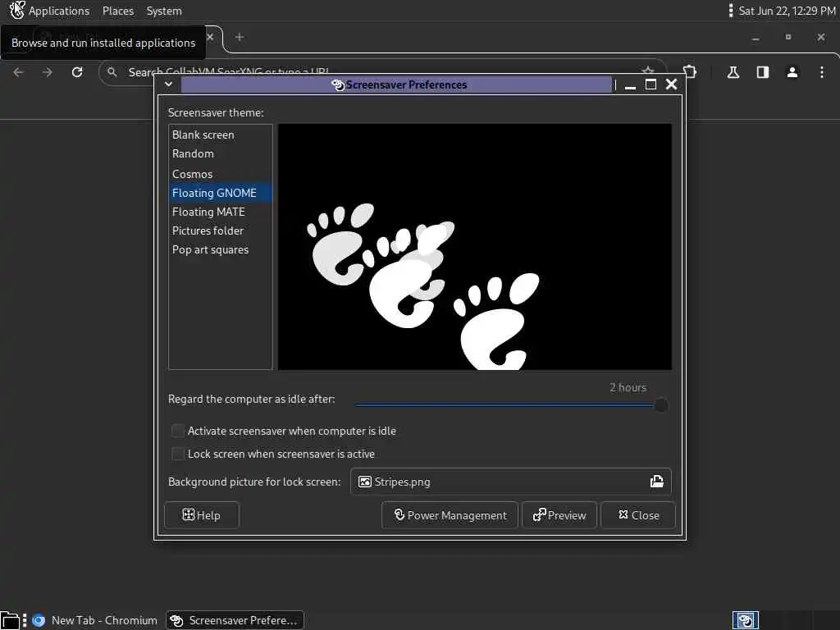Click the Floating GNOME screensaver preview area
This screenshot has height=630, width=840.
click(x=475, y=247)
